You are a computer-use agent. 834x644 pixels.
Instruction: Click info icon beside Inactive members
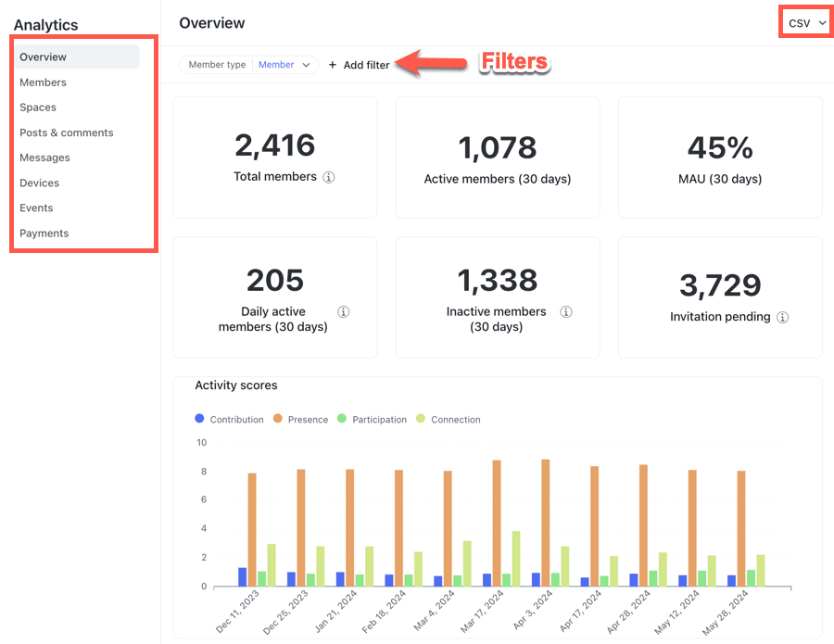(566, 312)
